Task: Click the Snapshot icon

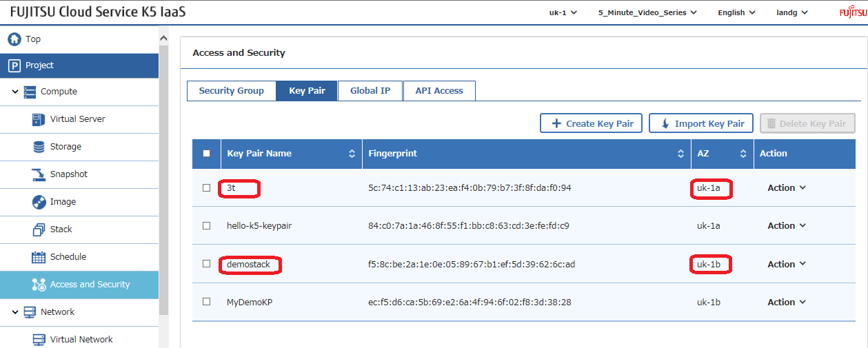Action: pyautogui.click(x=39, y=174)
